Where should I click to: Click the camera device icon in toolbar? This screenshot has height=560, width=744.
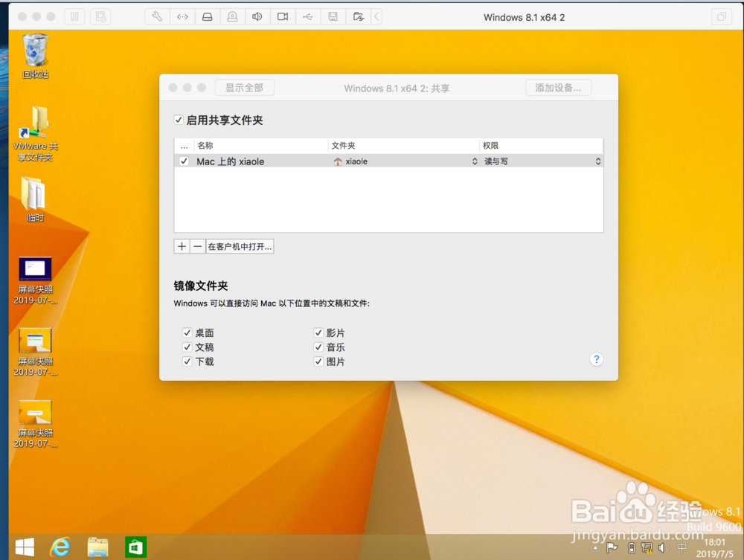(283, 16)
